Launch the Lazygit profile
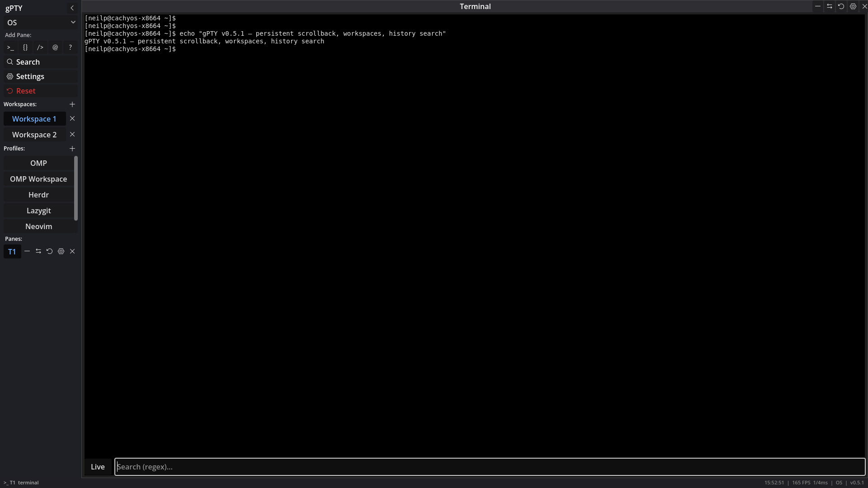Image resolution: width=868 pixels, height=488 pixels. (x=38, y=211)
